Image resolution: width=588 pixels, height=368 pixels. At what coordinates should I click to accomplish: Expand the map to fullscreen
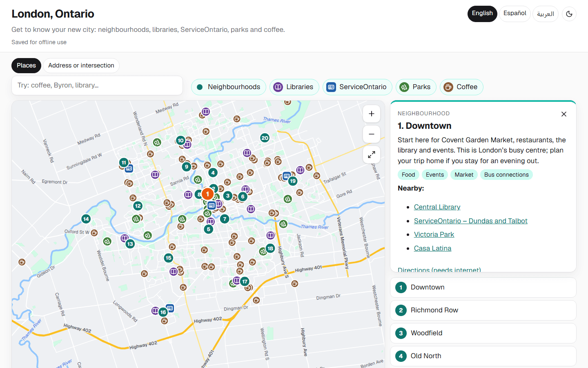(x=372, y=155)
